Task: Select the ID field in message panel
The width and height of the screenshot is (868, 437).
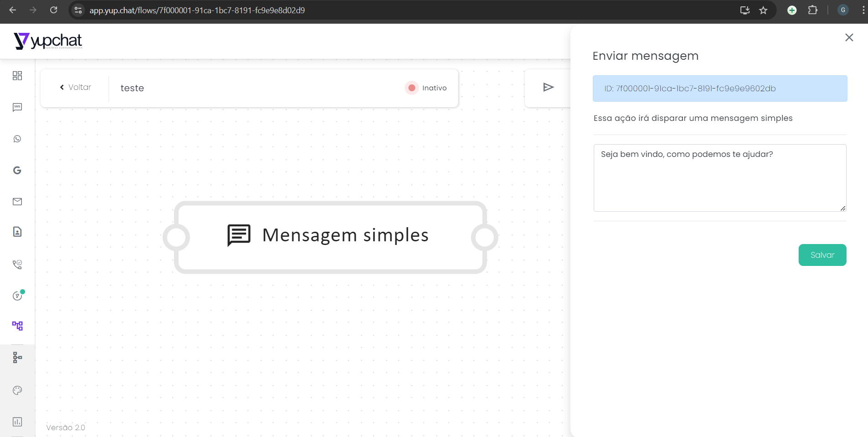Action: (720, 88)
